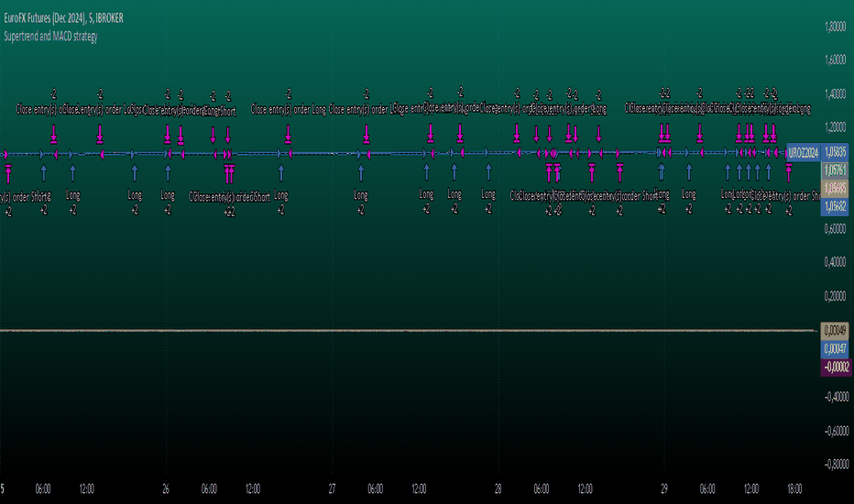The width and height of the screenshot is (854, 504).
Task: Click date 26 on the time axis
Action: click(x=166, y=488)
